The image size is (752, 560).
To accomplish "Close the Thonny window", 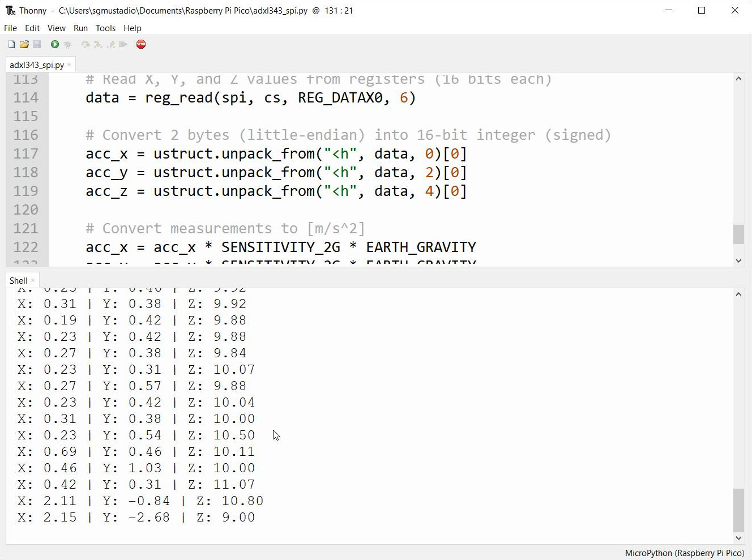I will [735, 10].
